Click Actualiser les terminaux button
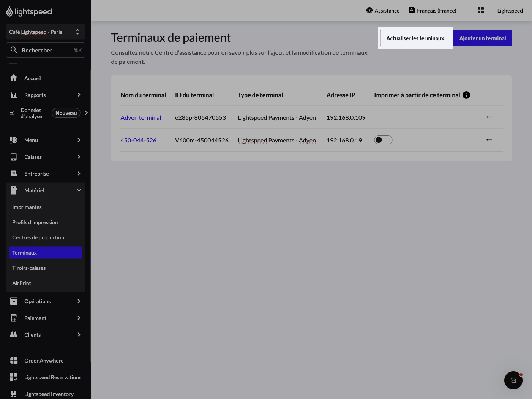 415,38
